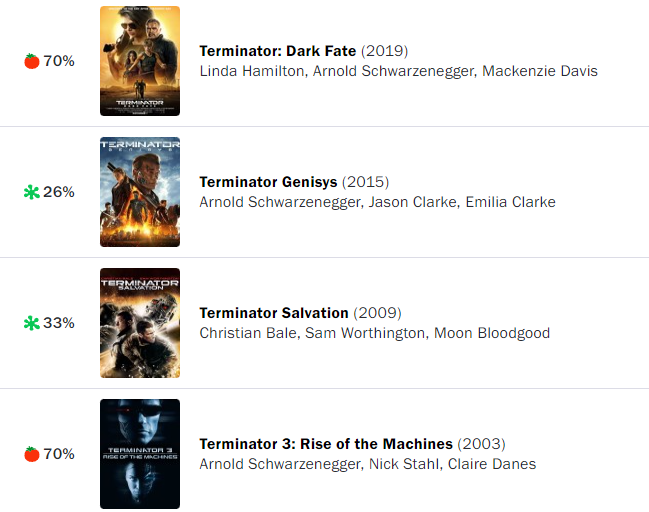Click the 26% score for Terminator Genisys

pos(59,192)
